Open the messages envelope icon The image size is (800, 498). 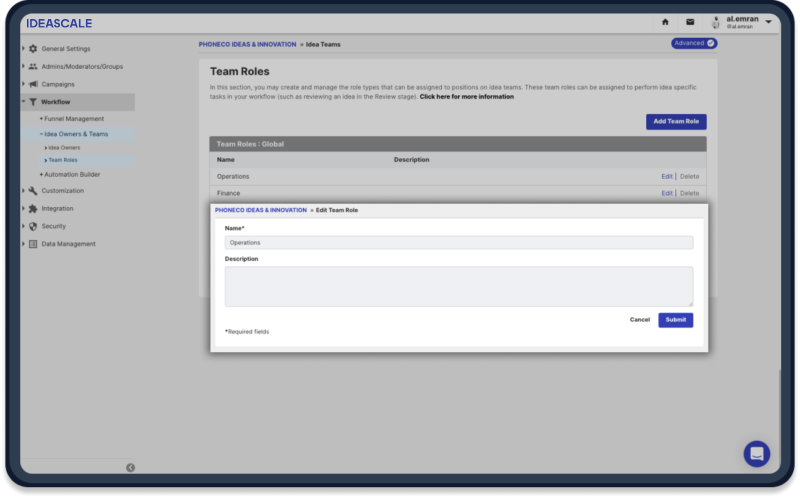point(690,22)
